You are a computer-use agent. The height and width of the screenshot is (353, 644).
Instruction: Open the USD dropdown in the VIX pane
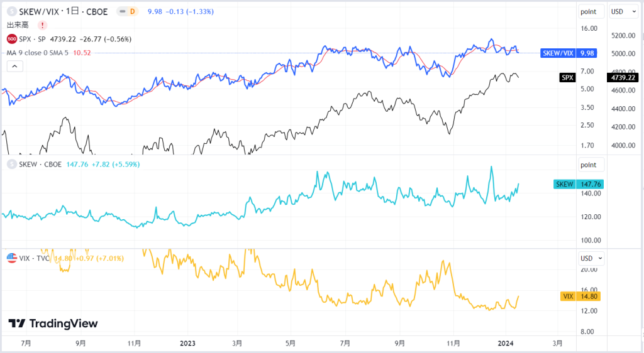(x=591, y=258)
